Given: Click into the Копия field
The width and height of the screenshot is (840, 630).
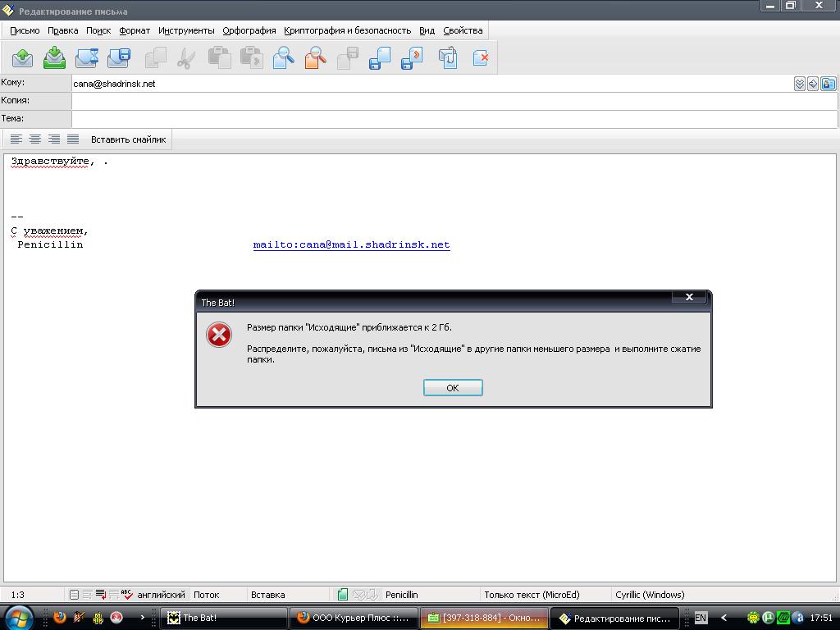Looking at the screenshot, I should point(454,101).
